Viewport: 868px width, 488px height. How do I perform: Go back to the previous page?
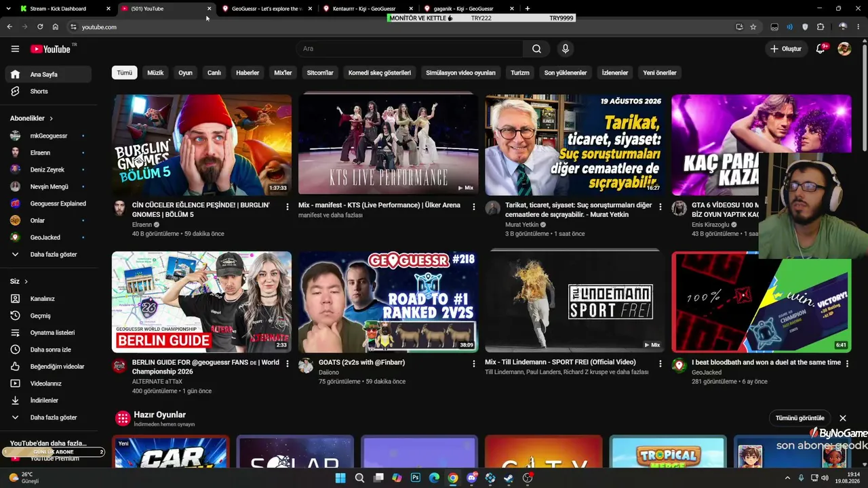tap(9, 27)
